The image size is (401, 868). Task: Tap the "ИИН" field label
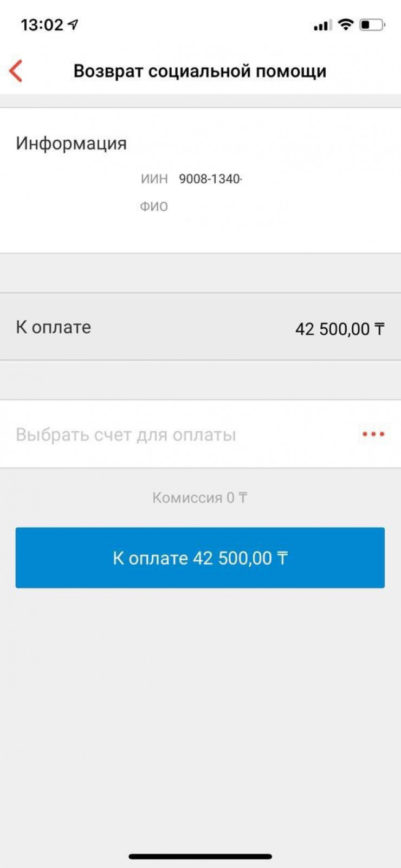pyautogui.click(x=154, y=179)
